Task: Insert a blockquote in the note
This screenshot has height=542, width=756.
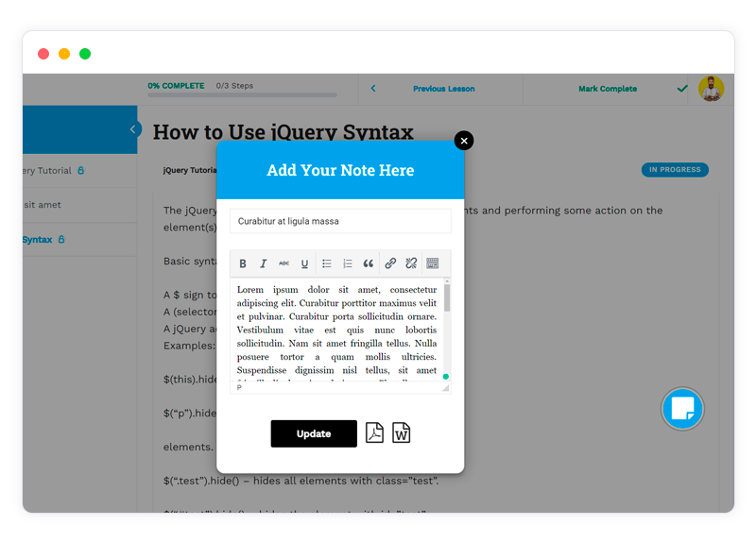Action: 369,263
